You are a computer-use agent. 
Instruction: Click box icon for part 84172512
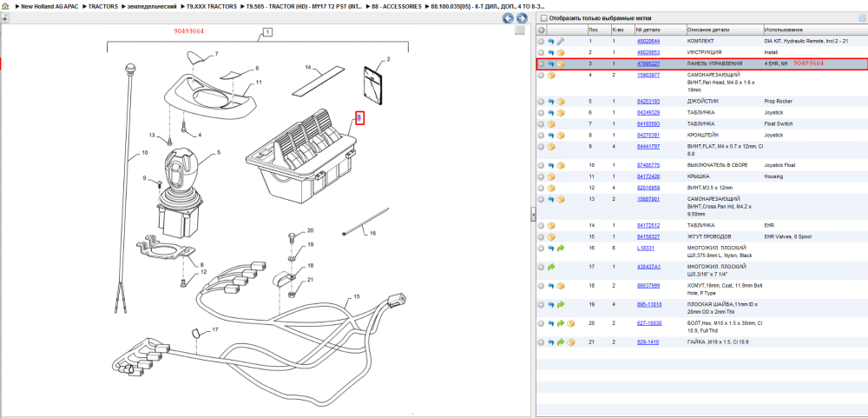[x=551, y=226]
